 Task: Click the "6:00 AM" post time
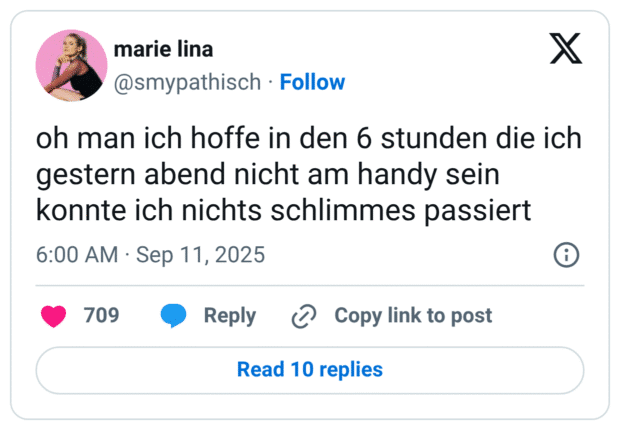[x=77, y=255]
